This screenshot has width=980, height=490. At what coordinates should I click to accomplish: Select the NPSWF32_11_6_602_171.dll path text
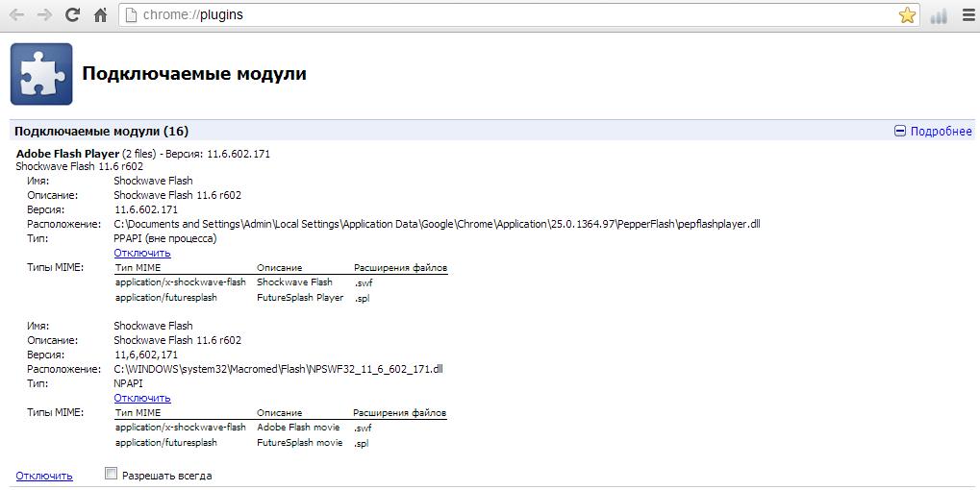click(x=278, y=369)
